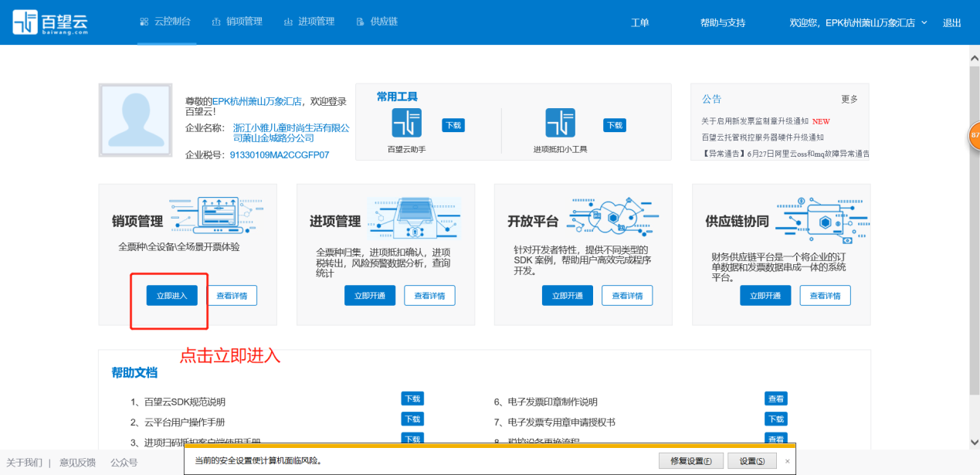
Task: Click the 百望云助手 tool icon
Action: [406, 123]
